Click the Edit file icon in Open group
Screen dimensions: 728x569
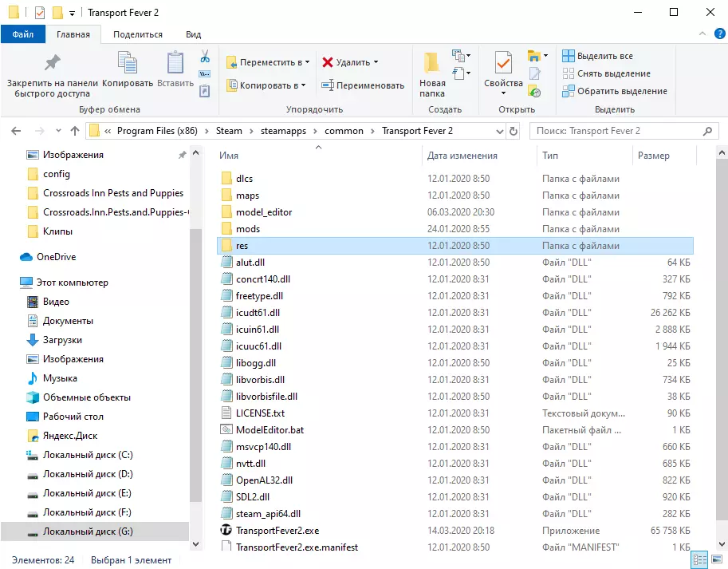(534, 73)
